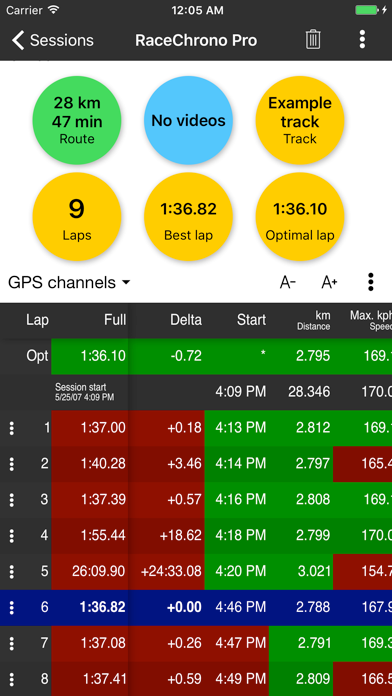Viewport: 392px width, 696px height.
Task: Open lap table options menu dots
Action: 371,282
